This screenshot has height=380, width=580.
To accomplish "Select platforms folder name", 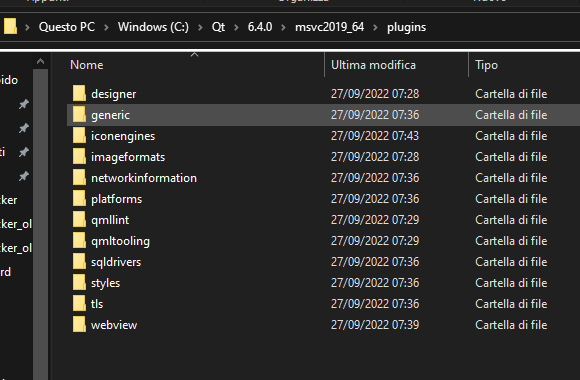I will [x=117, y=199].
